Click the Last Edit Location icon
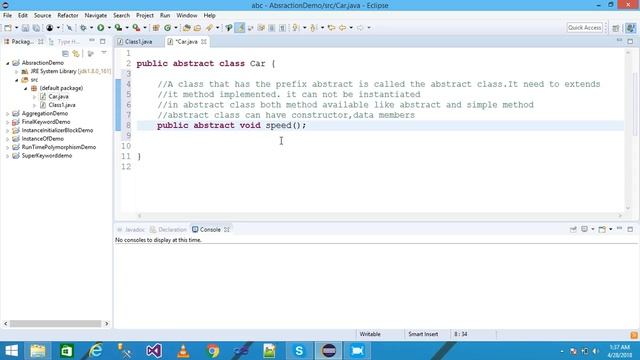Screen dimensions: 640x360 pyautogui.click(x=331, y=28)
